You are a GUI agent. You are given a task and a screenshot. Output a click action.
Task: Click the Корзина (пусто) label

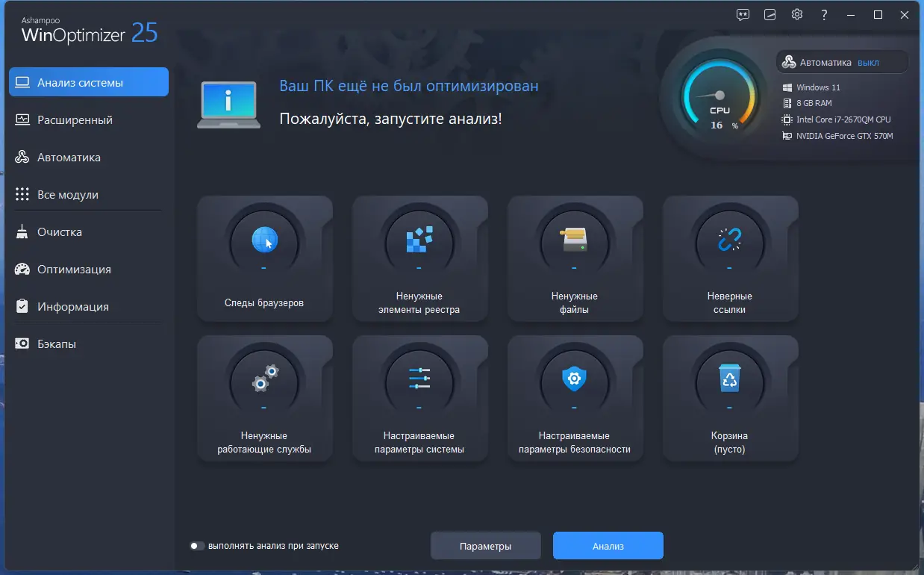[730, 443]
